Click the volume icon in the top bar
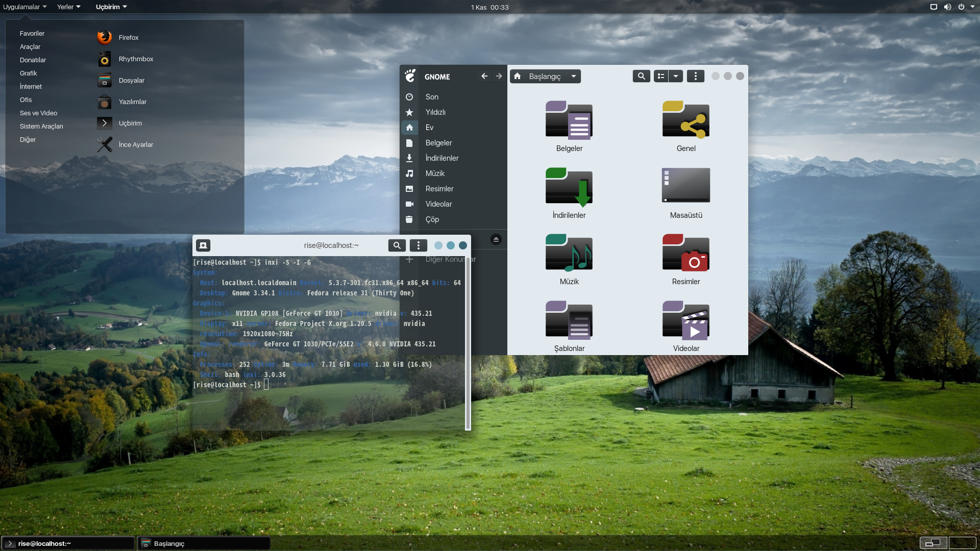The height and width of the screenshot is (551, 980). click(947, 7)
